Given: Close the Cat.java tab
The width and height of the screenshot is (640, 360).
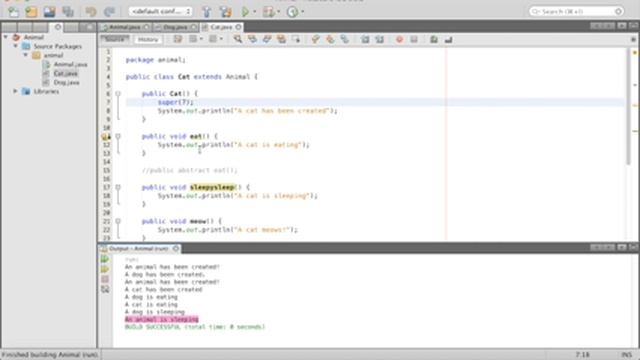Looking at the screenshot, I should pos(238,27).
